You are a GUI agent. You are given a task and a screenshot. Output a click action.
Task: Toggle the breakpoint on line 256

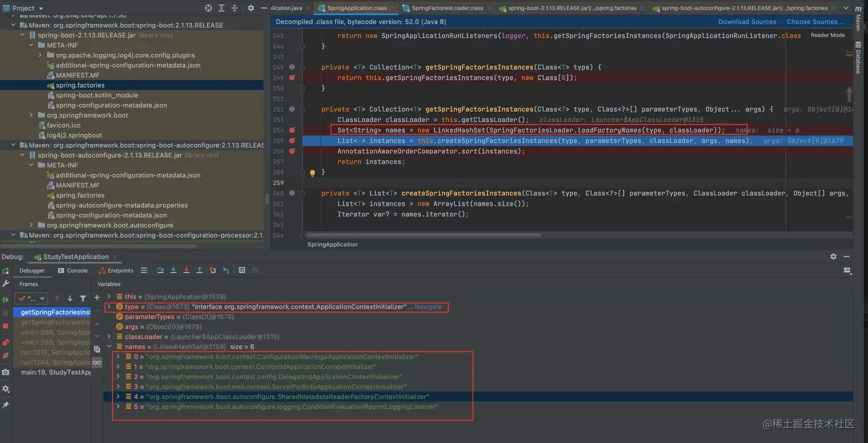click(x=292, y=151)
